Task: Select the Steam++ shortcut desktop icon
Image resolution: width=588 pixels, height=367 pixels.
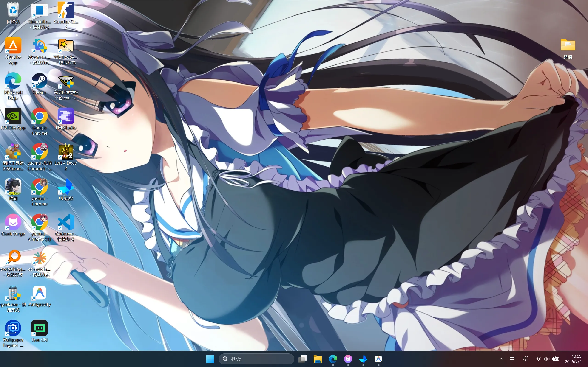Action: click(x=39, y=51)
